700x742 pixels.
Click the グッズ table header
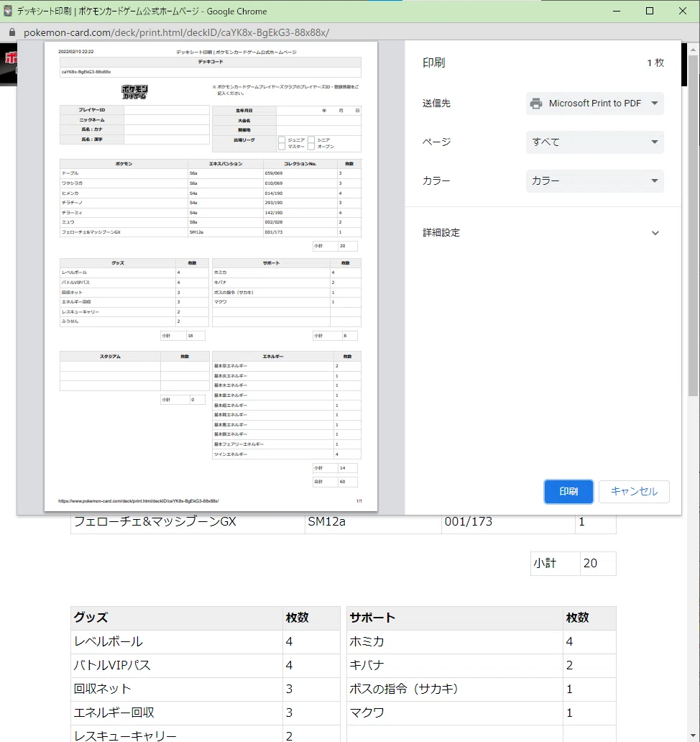177,618
